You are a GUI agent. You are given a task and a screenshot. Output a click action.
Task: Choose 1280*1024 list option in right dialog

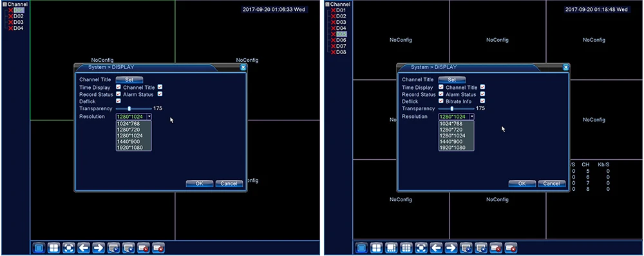pos(457,135)
